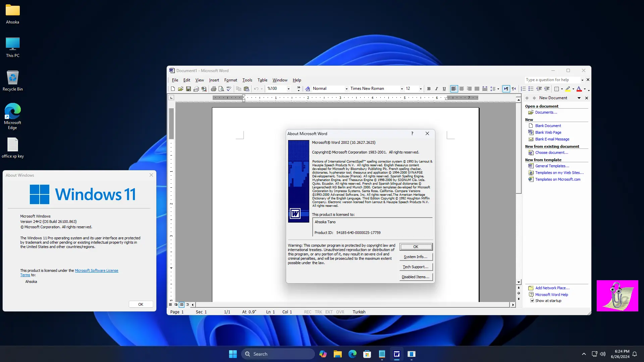The height and width of the screenshot is (362, 644).
Task: Toggle right-to-left text direction
Action: coord(514,89)
